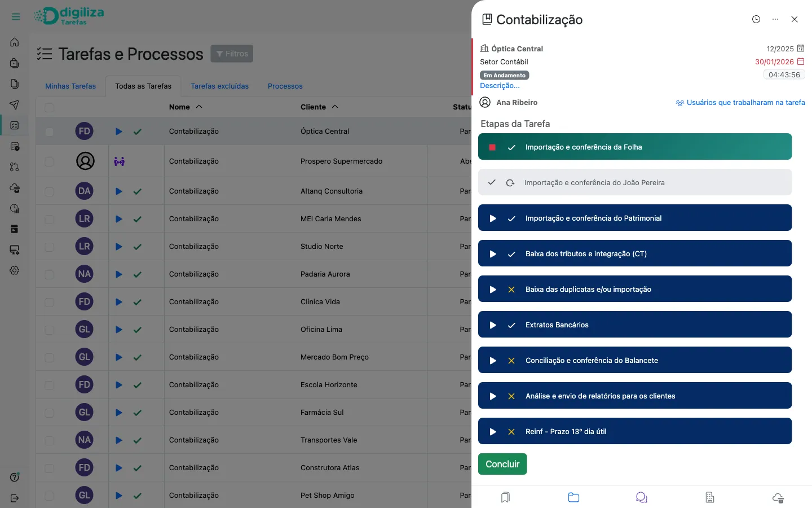Switch to the Processos tab
Image resolution: width=812 pixels, height=508 pixels.
pyautogui.click(x=285, y=86)
